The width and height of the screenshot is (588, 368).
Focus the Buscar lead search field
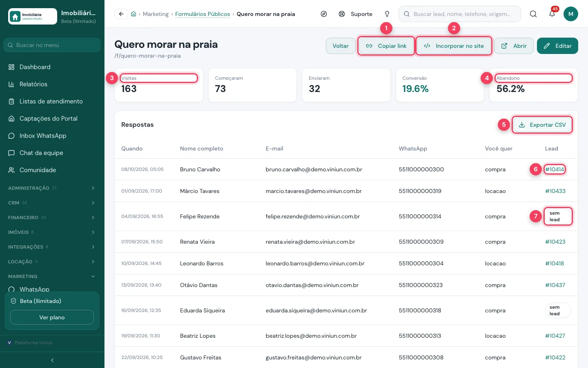[460, 14]
